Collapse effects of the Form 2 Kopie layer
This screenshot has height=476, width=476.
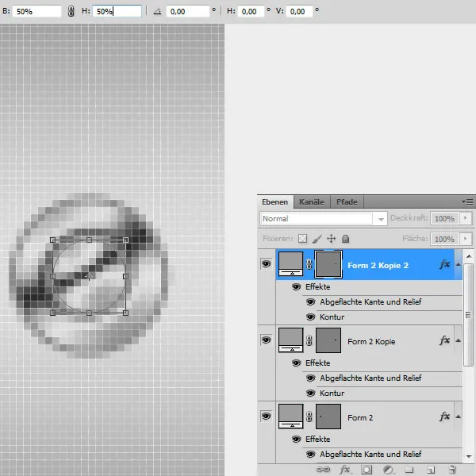[459, 340]
